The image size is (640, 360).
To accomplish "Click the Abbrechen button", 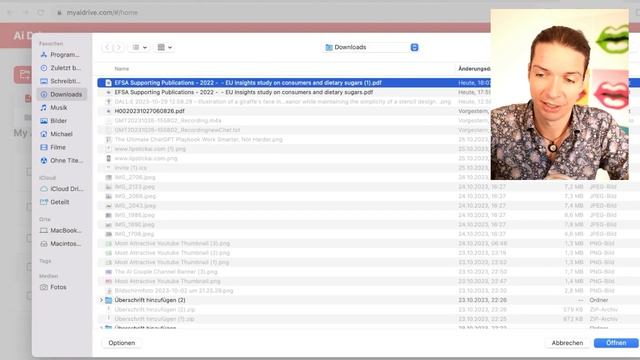I will point(567,343).
